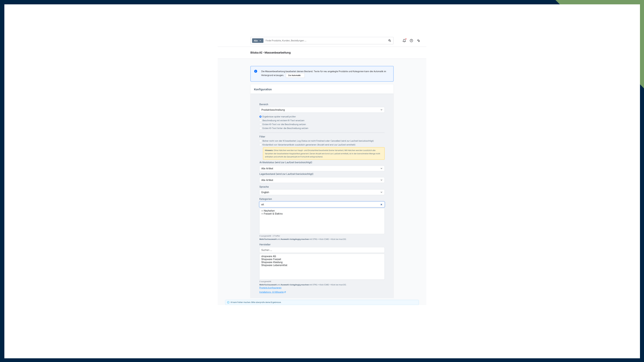Select 'Beschreibung mit erstem KI-Text ersetzen'
This screenshot has width=644, height=362.
(x=260, y=121)
